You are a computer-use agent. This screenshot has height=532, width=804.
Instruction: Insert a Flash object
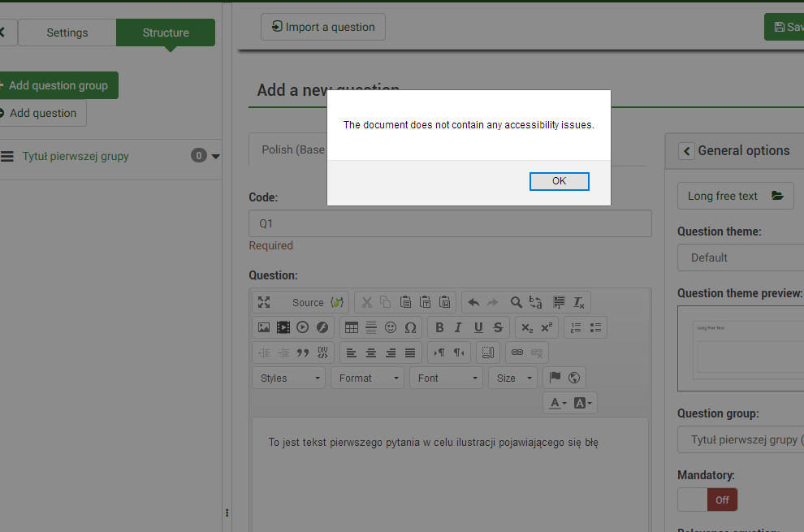coord(322,327)
